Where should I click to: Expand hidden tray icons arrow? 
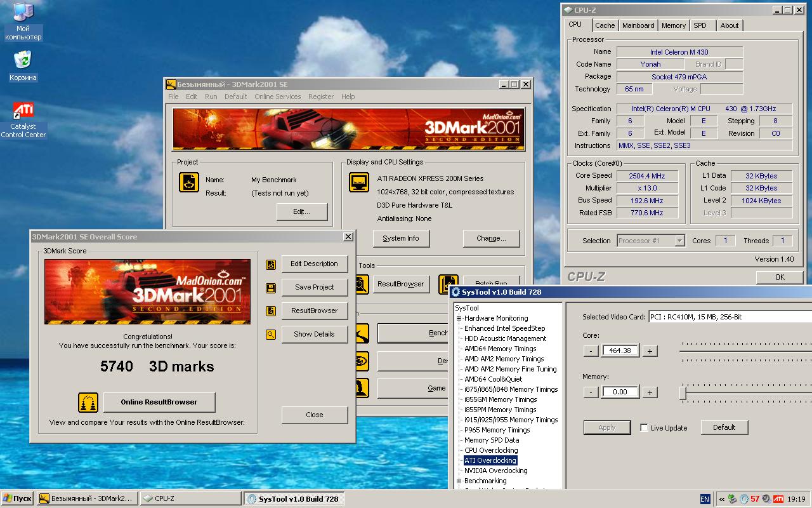722,499
